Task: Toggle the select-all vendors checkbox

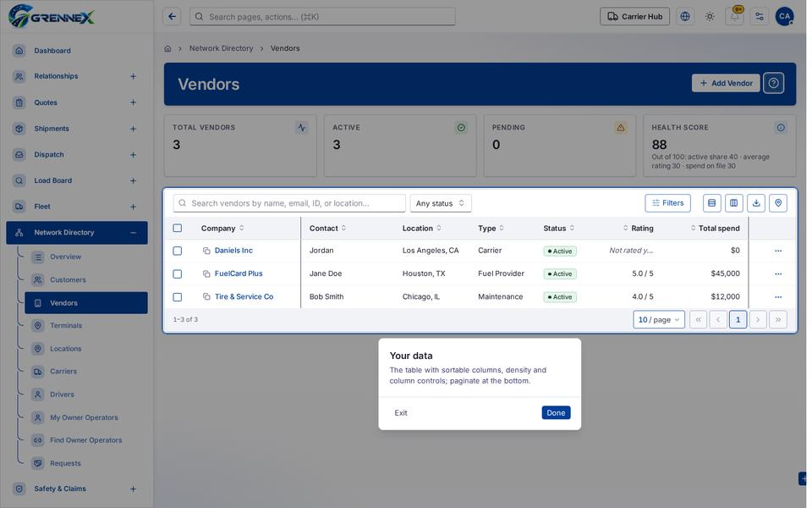Action: (x=177, y=228)
